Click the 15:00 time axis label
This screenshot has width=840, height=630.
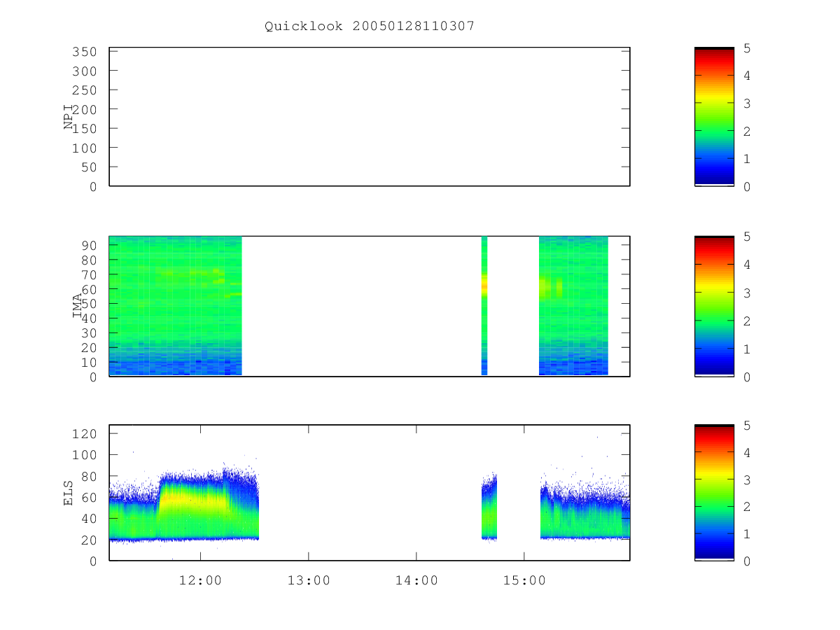pyautogui.click(x=524, y=580)
